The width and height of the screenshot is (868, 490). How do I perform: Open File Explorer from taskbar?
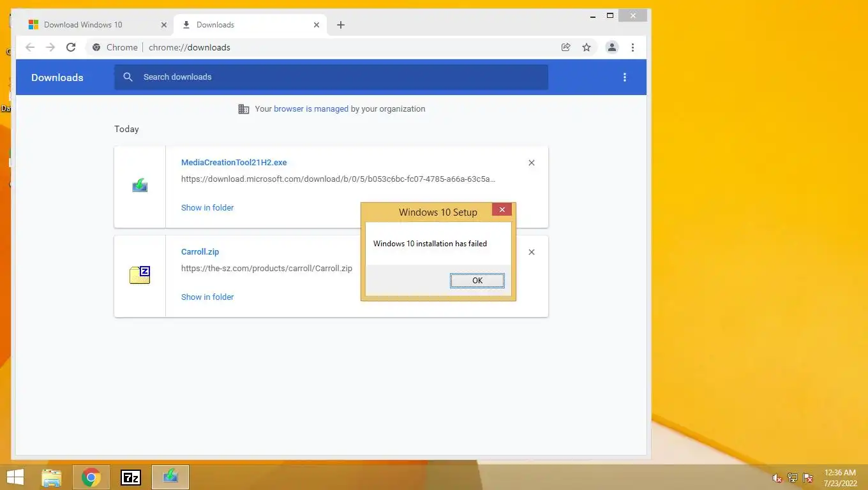tap(52, 477)
